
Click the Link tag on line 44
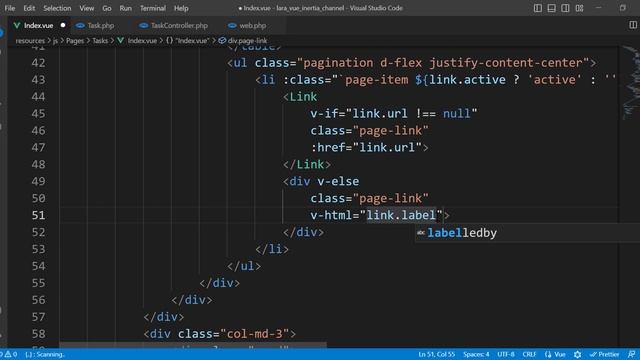tap(303, 97)
